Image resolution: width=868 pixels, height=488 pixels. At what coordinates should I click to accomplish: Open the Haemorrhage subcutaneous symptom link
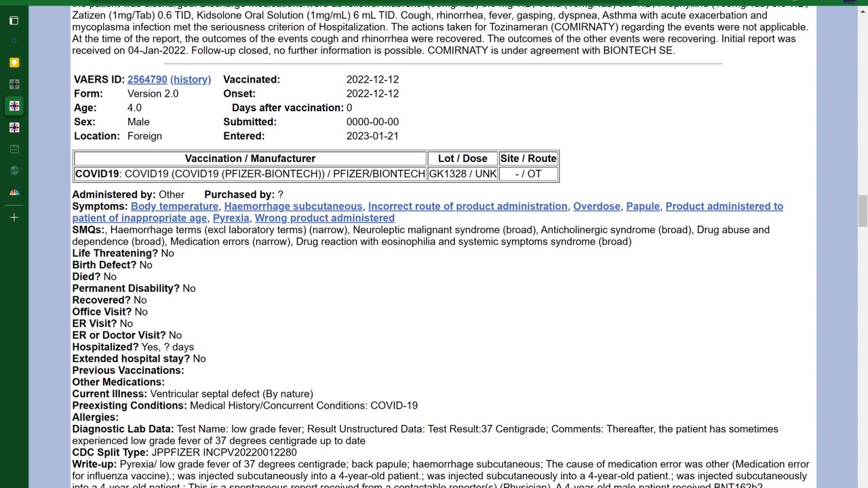coord(293,206)
